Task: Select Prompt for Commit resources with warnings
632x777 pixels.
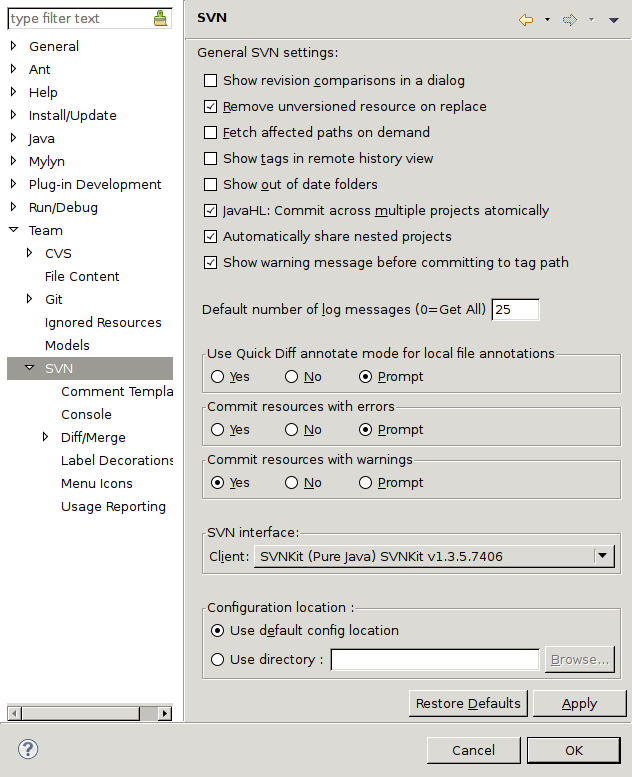Action: [x=365, y=483]
